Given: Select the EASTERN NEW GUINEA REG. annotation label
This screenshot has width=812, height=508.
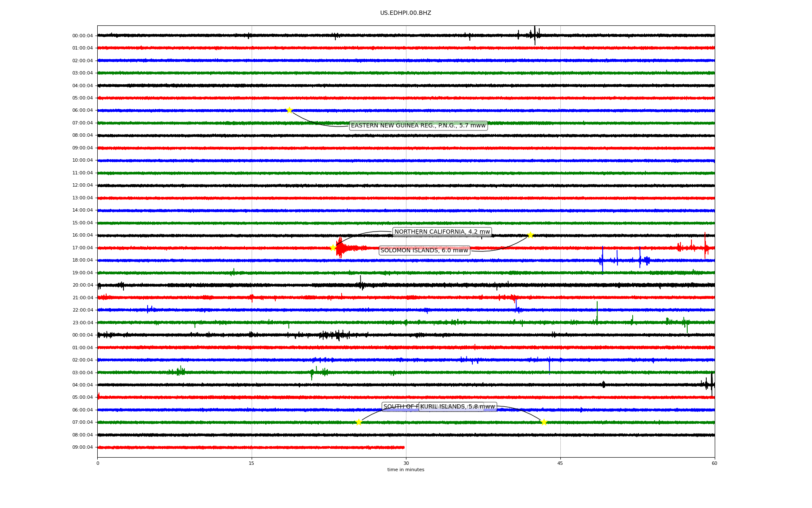Looking at the screenshot, I should point(418,126).
